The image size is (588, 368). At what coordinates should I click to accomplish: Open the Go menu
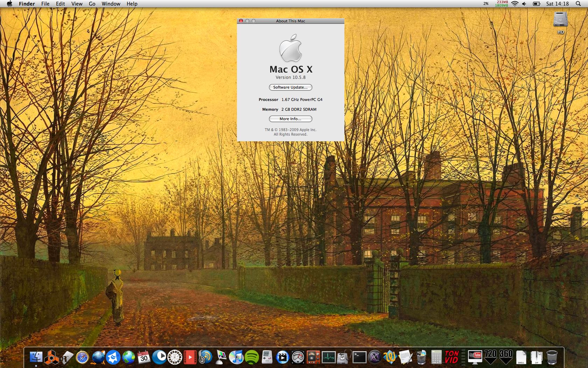coord(92,4)
